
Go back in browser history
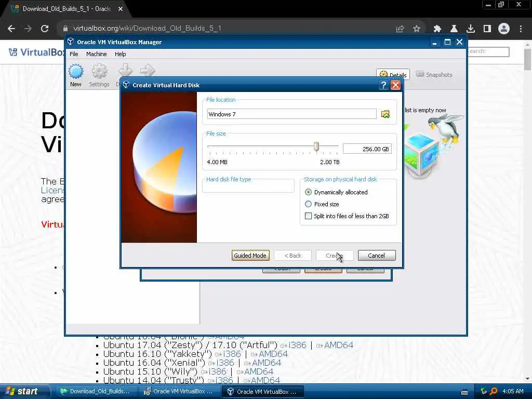[x=11, y=29]
